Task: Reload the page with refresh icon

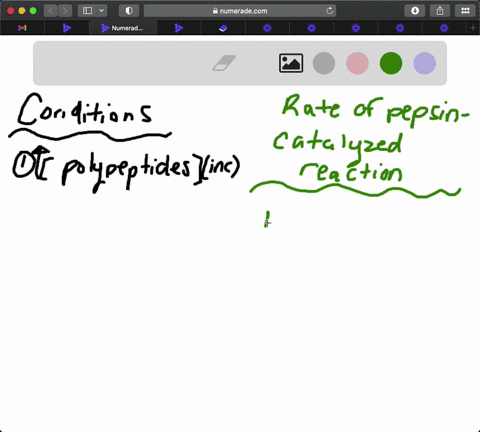Action: (x=330, y=11)
